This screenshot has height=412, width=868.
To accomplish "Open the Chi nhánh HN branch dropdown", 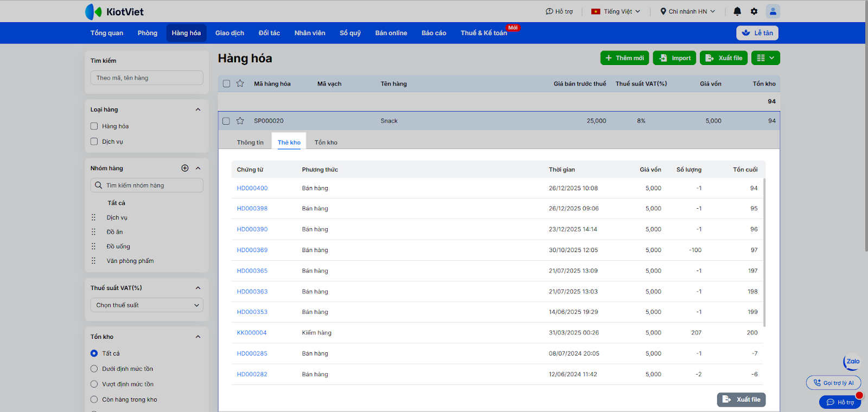I will (x=687, y=11).
